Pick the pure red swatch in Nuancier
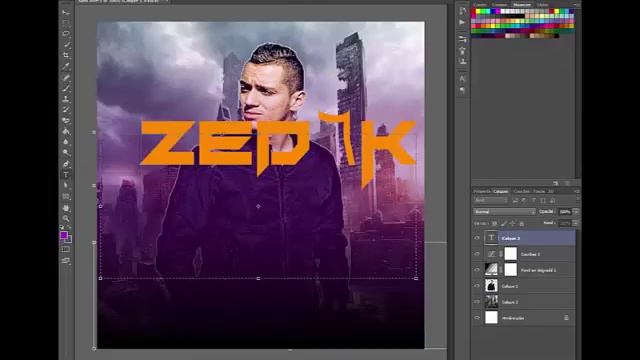Image resolution: width=640 pixels, height=360 pixels. (474, 11)
